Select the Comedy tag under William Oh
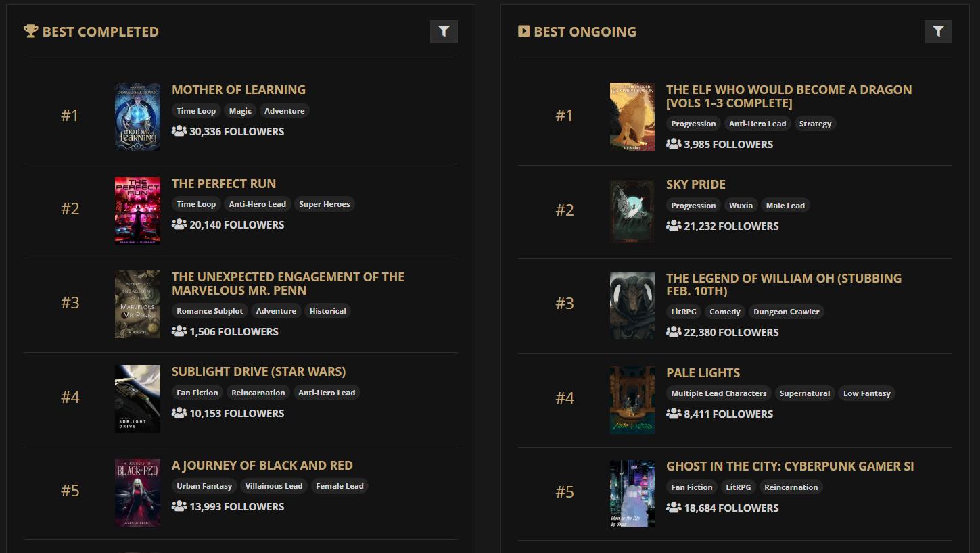The height and width of the screenshot is (553, 980). pyautogui.click(x=724, y=312)
